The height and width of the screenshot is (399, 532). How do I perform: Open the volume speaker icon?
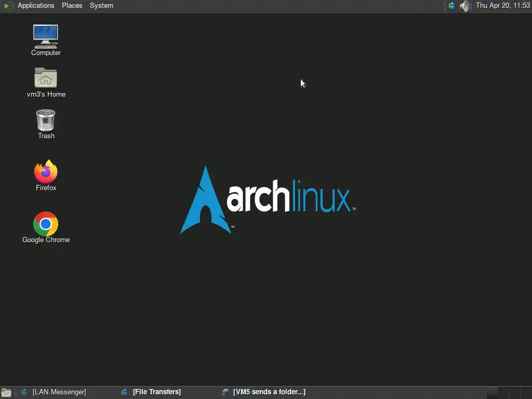[x=465, y=6]
